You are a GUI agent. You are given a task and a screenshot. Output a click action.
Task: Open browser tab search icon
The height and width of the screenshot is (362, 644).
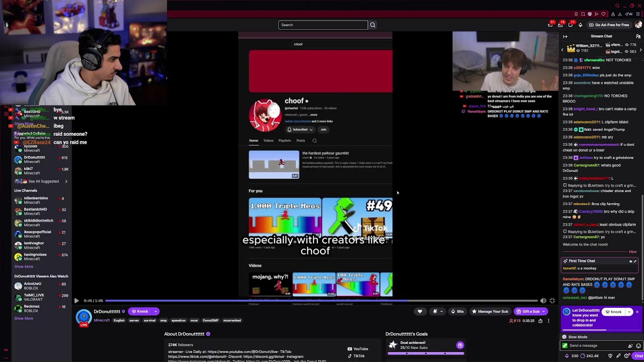617,6
